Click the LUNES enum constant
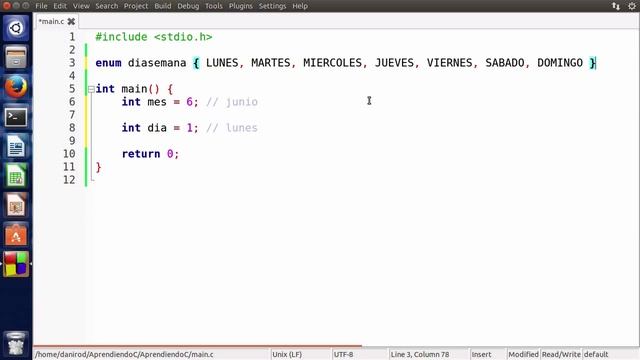 pyautogui.click(x=222, y=63)
